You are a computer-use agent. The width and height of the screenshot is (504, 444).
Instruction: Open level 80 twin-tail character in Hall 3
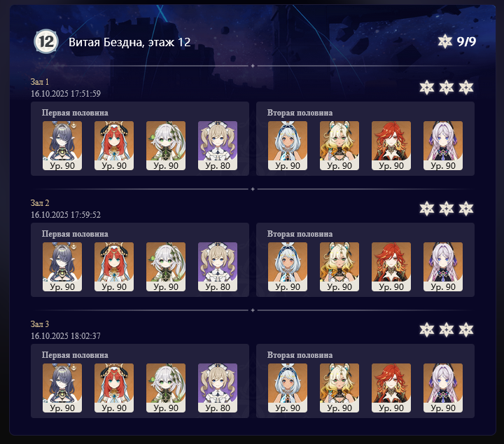(218, 388)
